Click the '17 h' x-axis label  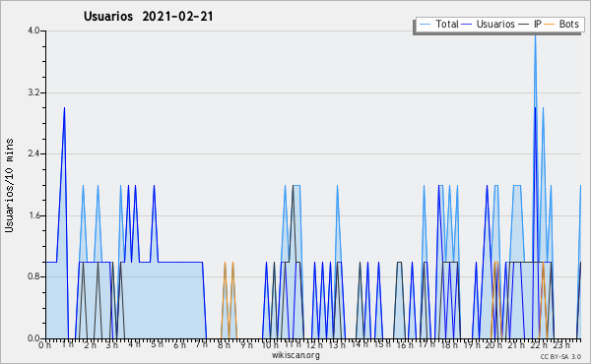(427, 344)
